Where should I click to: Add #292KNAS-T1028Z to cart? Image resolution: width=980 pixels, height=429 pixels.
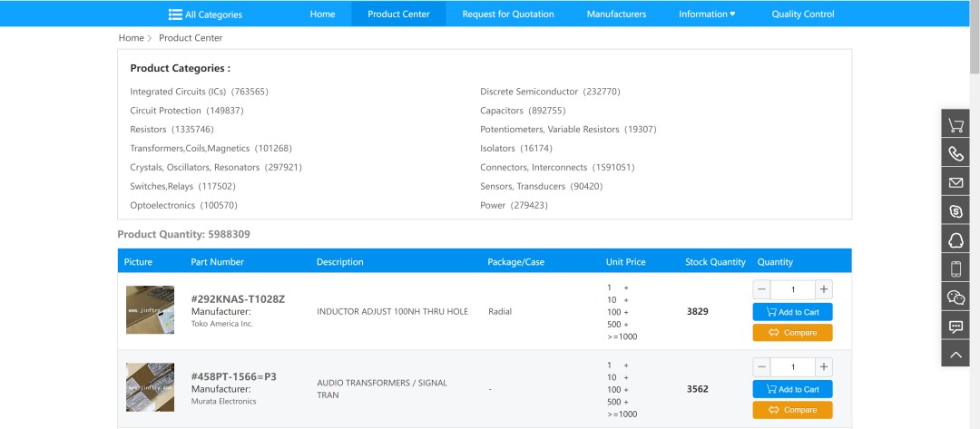point(792,312)
